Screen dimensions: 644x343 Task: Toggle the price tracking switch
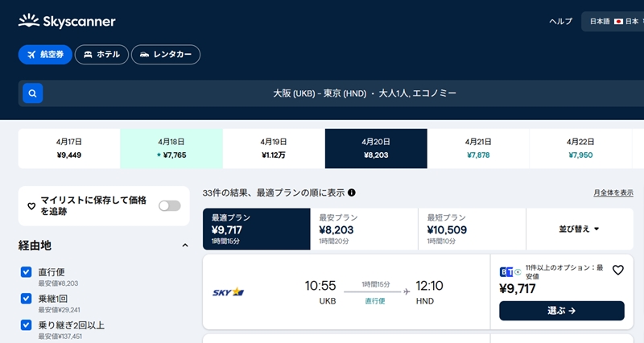pos(169,206)
